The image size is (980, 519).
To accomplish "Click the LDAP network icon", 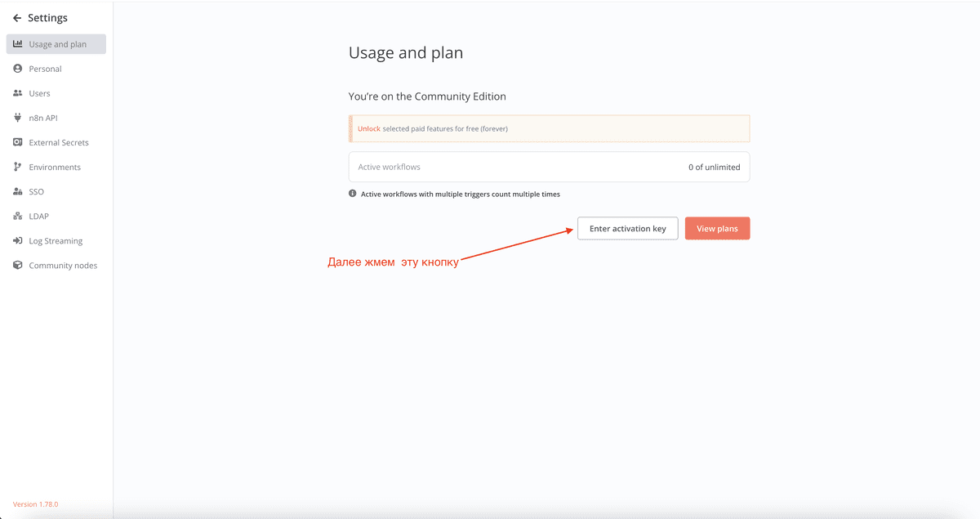I will 18,216.
